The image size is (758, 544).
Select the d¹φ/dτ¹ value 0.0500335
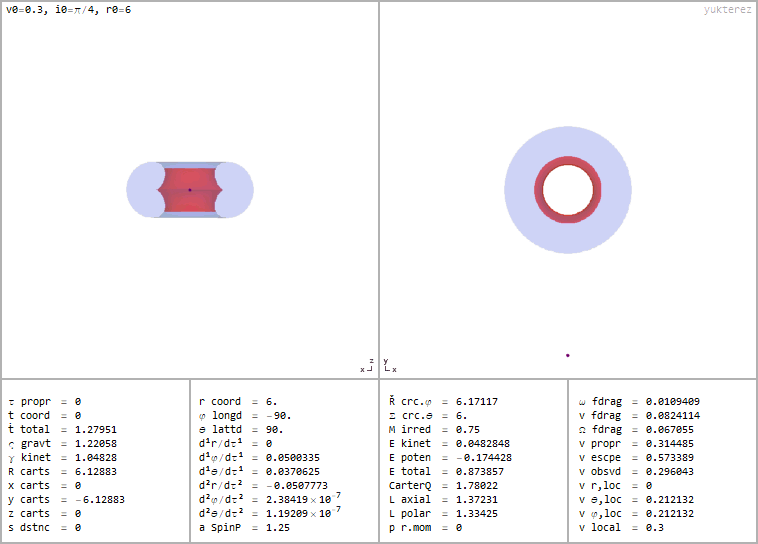[293, 457]
